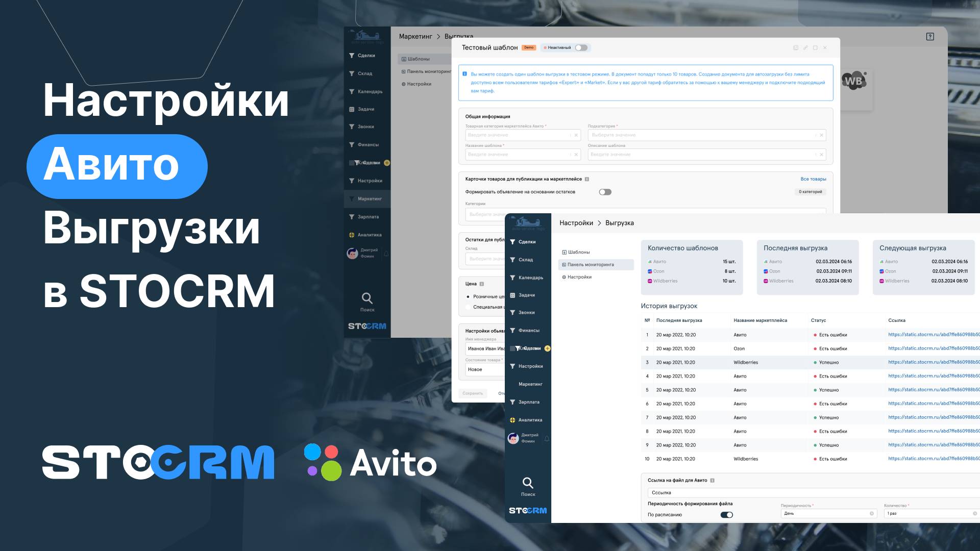Click the help question-mark icon, back window corner
This screenshot has height=551, width=980.
pyautogui.click(x=930, y=37)
